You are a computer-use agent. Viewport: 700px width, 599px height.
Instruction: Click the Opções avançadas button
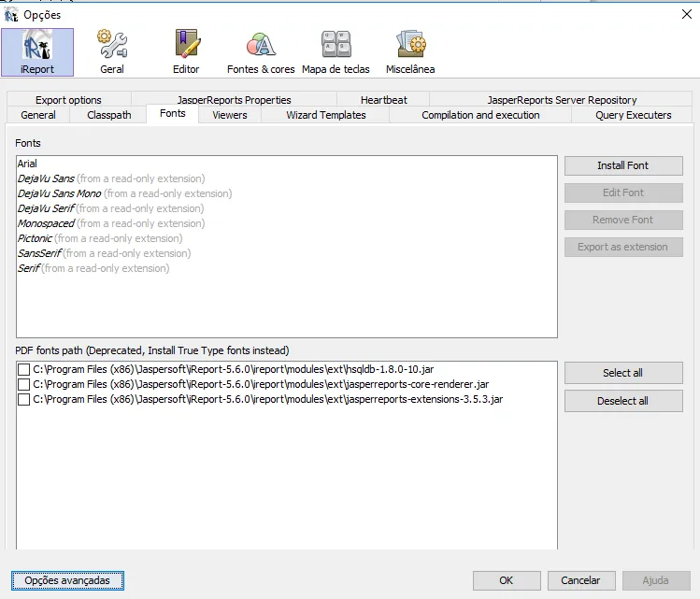point(67,580)
